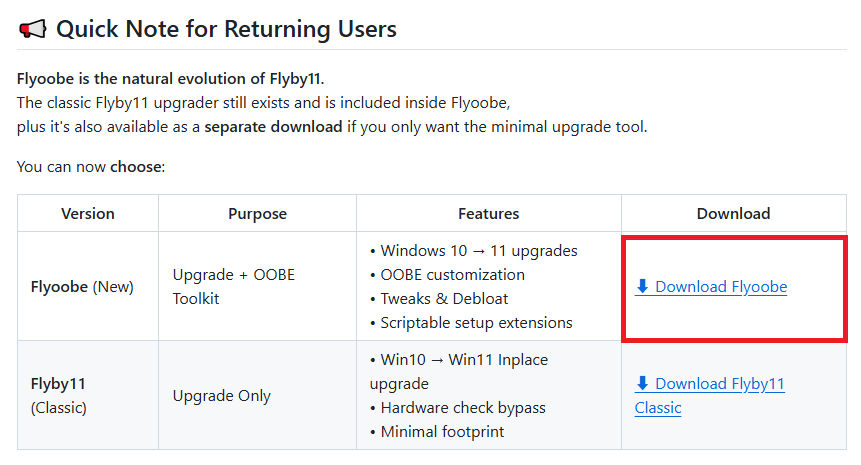Click the Download column header
Screen dimensions: 861x465
[734, 214]
